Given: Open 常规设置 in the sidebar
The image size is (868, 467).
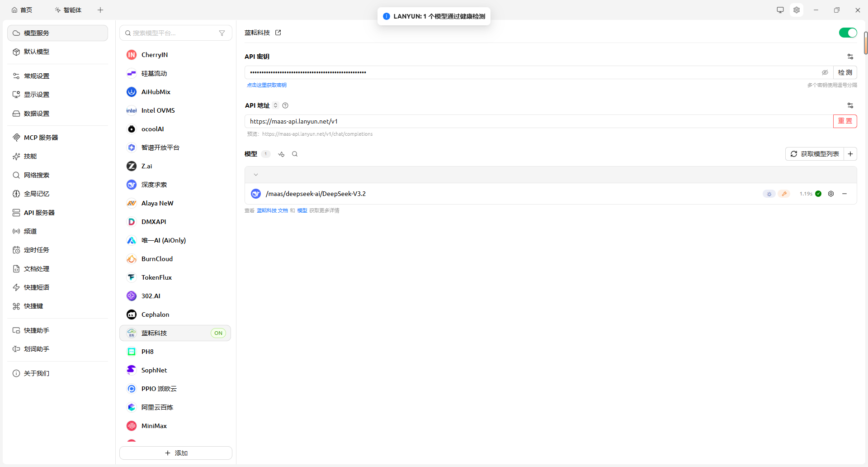Looking at the screenshot, I should pos(57,76).
